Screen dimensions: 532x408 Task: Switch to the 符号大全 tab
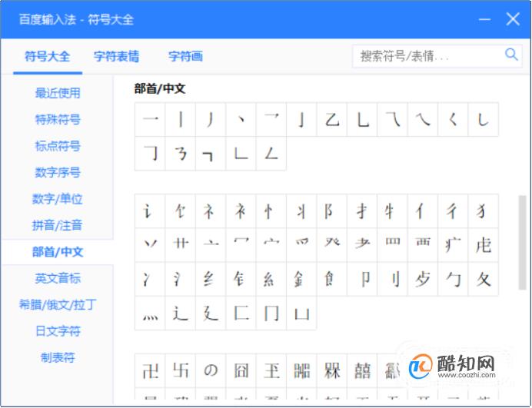click(x=48, y=56)
